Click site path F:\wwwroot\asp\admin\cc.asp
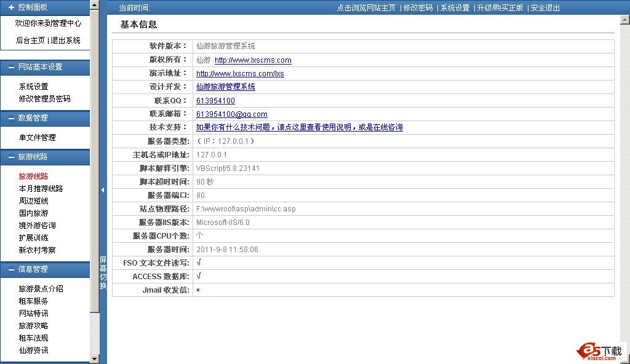 pyautogui.click(x=246, y=209)
